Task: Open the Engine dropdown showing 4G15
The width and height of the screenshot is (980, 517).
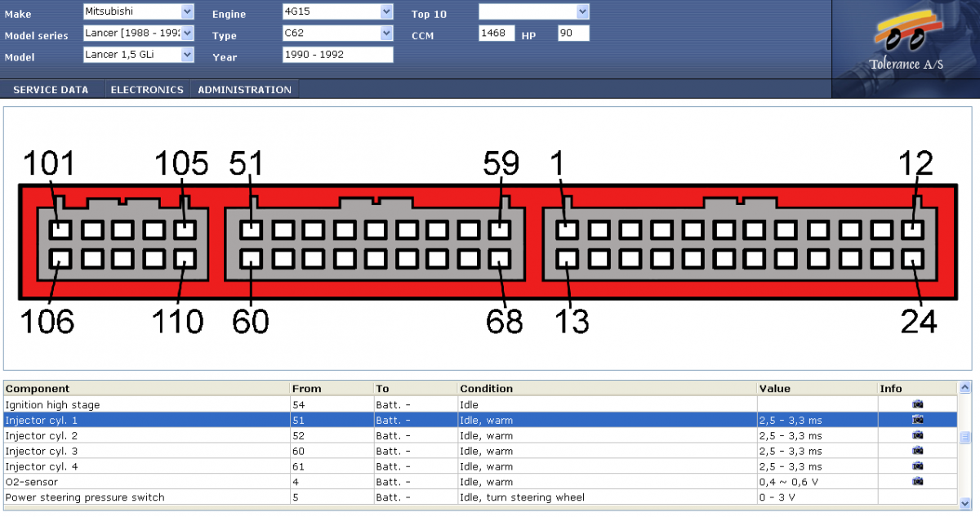Action: (338, 11)
